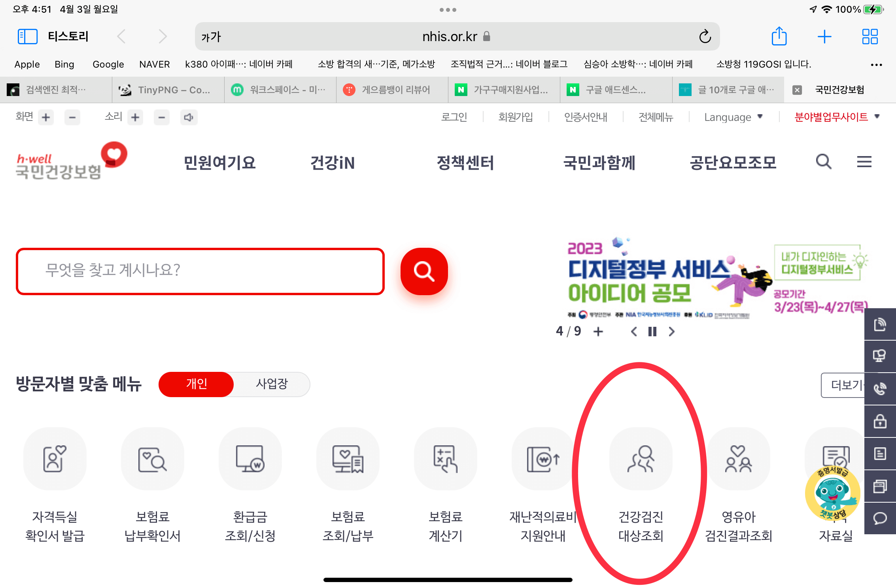Click the list form icon in right sidebar
Image resolution: width=896 pixels, height=588 pixels.
coord(880,454)
